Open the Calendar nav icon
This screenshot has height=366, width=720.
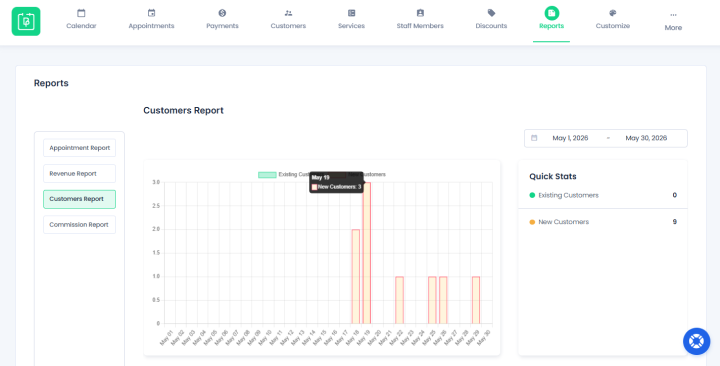pyautogui.click(x=81, y=13)
